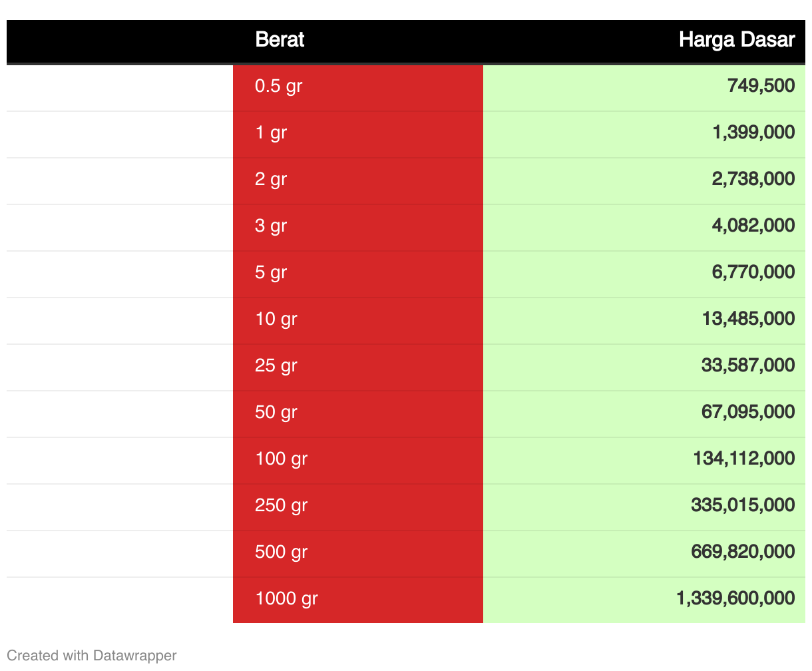The width and height of the screenshot is (812, 671).
Task: Click the price 134,112,000
Action: point(744,458)
